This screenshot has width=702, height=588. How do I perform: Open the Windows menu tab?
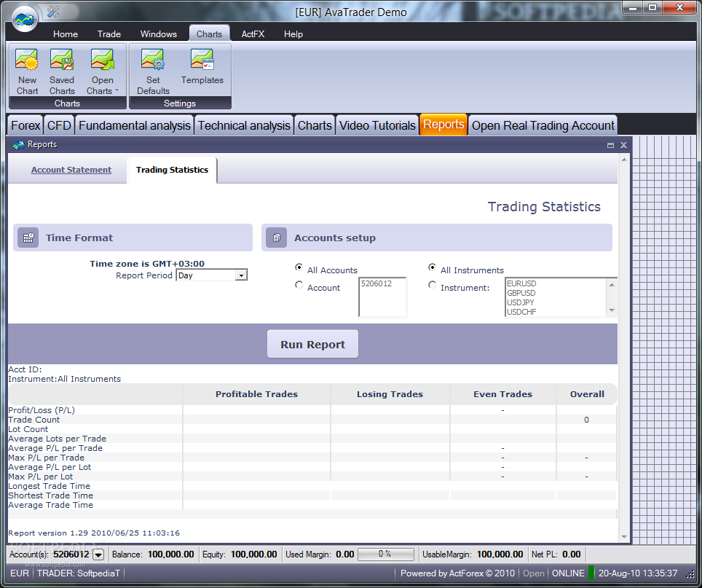point(159,34)
